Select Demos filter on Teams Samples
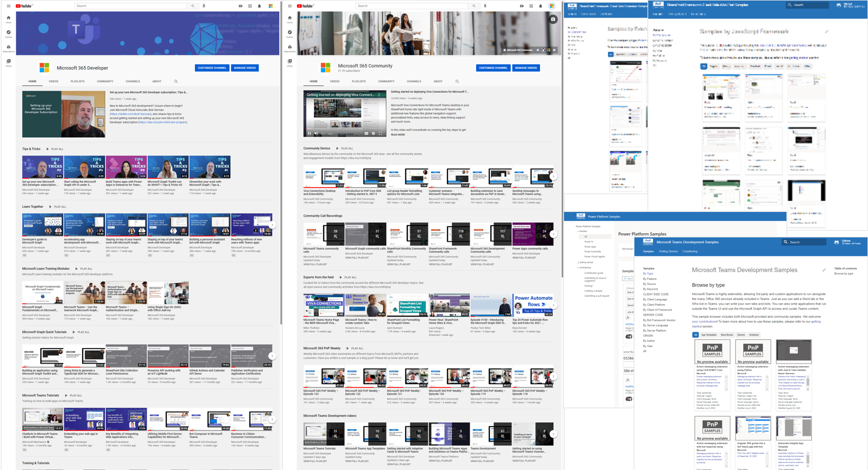The image size is (868, 470). tap(741, 335)
